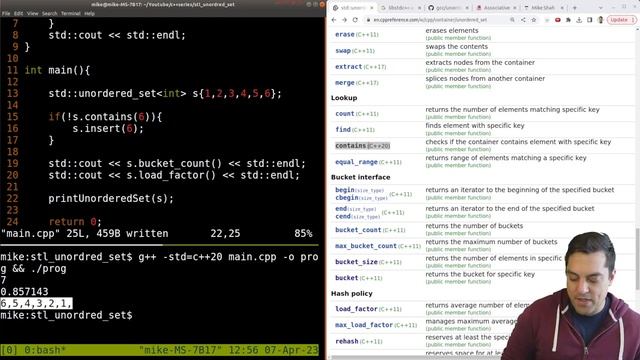Viewport: 640px width, 360px height.
Task: Switch to the GitHub gcc tab
Action: pyautogui.click(x=448, y=7)
